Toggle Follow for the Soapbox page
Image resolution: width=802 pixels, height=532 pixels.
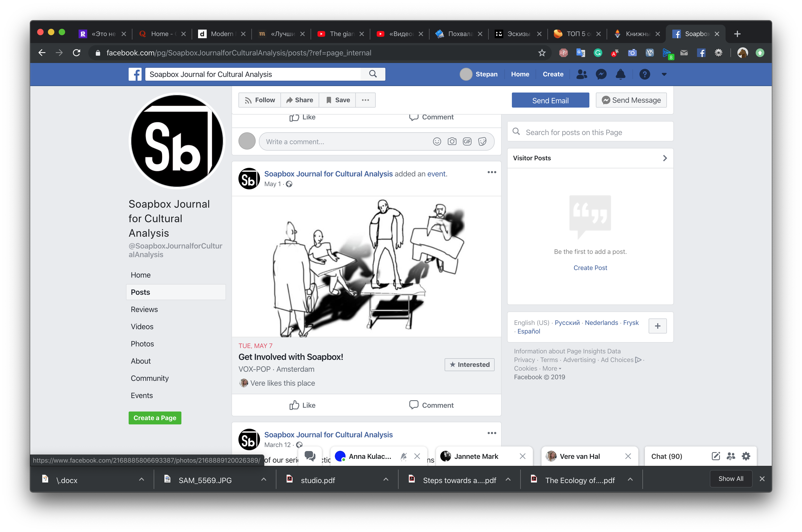[x=260, y=100]
